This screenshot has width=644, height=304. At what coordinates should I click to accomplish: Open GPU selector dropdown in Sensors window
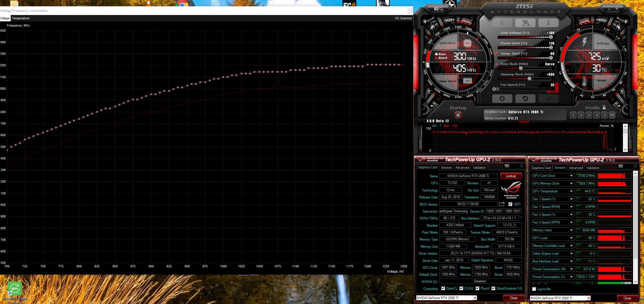588,298
